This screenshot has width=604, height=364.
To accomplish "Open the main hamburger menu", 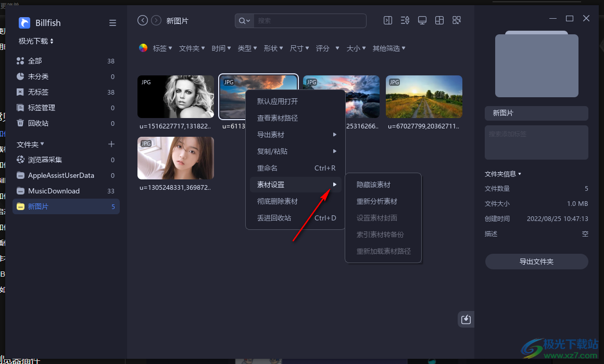I will [112, 23].
